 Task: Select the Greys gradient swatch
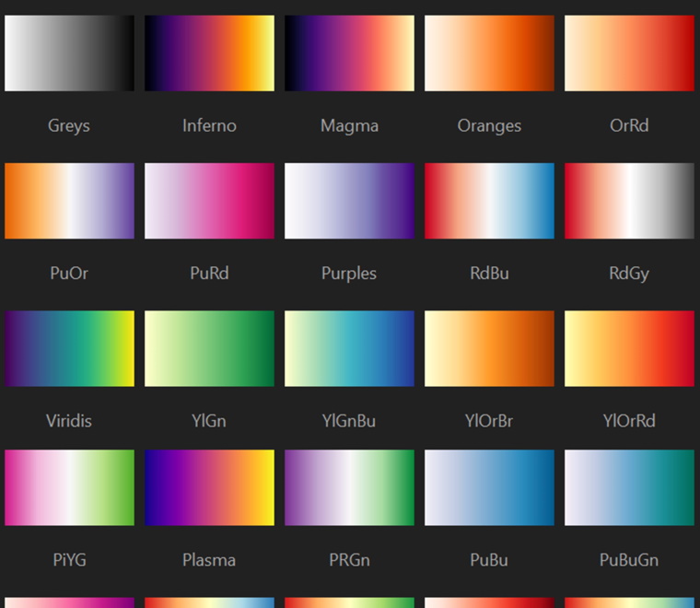(69, 53)
